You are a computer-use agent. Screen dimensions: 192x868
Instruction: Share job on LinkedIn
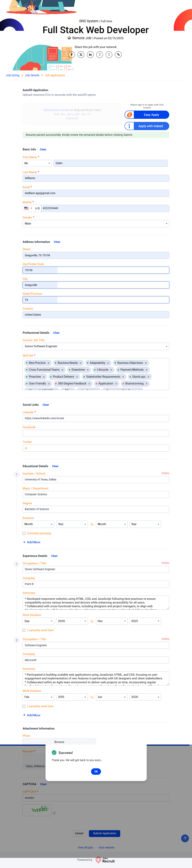90,55
